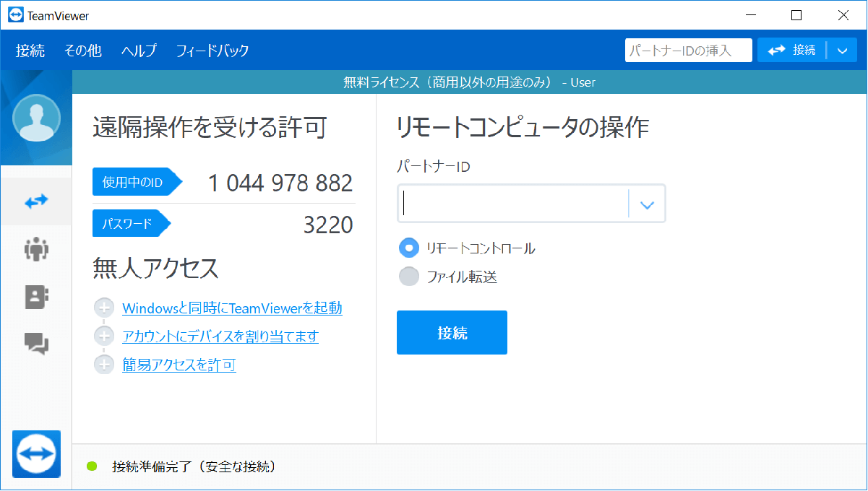
Task: Click the plus icon beside アカウントにデバイスを割り当てます
Action: click(x=104, y=336)
